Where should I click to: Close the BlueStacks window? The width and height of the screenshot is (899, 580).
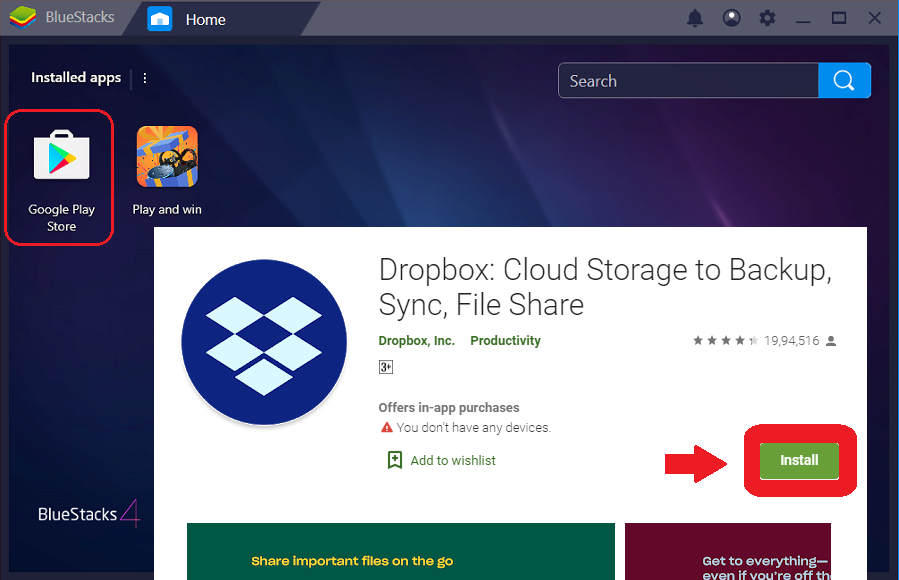coord(874,18)
